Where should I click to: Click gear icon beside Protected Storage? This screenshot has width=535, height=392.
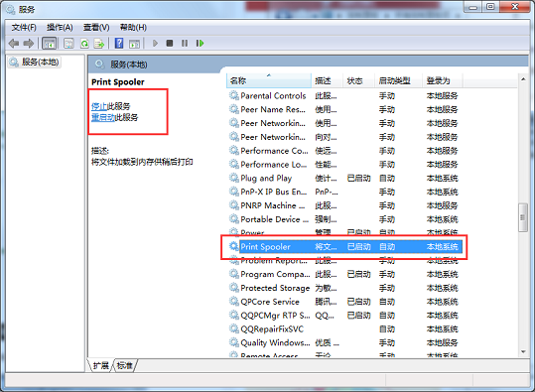(234, 288)
